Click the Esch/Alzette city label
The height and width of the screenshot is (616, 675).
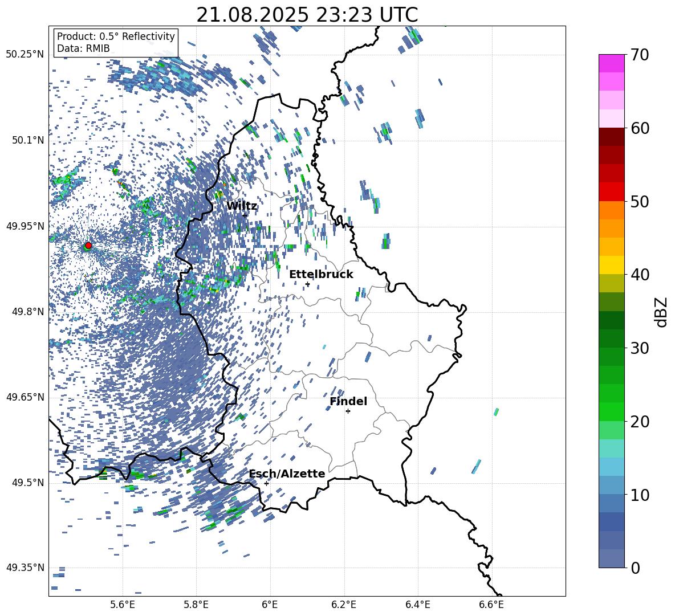coord(287,474)
